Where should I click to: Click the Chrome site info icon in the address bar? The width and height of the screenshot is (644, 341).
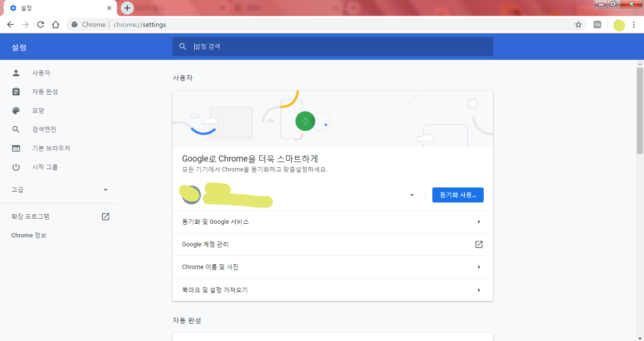click(x=74, y=24)
